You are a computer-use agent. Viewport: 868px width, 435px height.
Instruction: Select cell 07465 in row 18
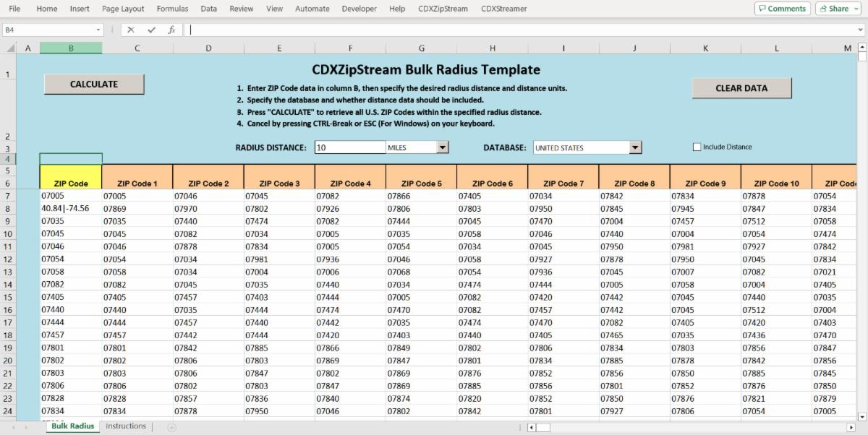634,335
